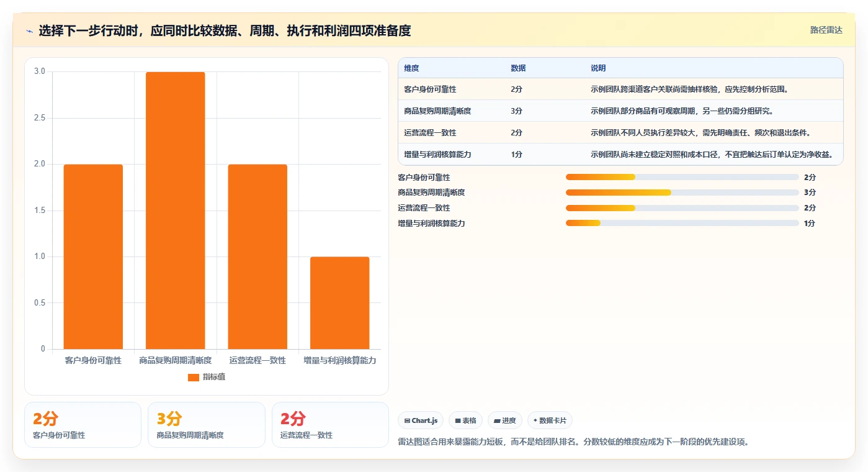The image size is (868, 472).
Task: Click the lightning icon beside the title
Action: coord(30,31)
